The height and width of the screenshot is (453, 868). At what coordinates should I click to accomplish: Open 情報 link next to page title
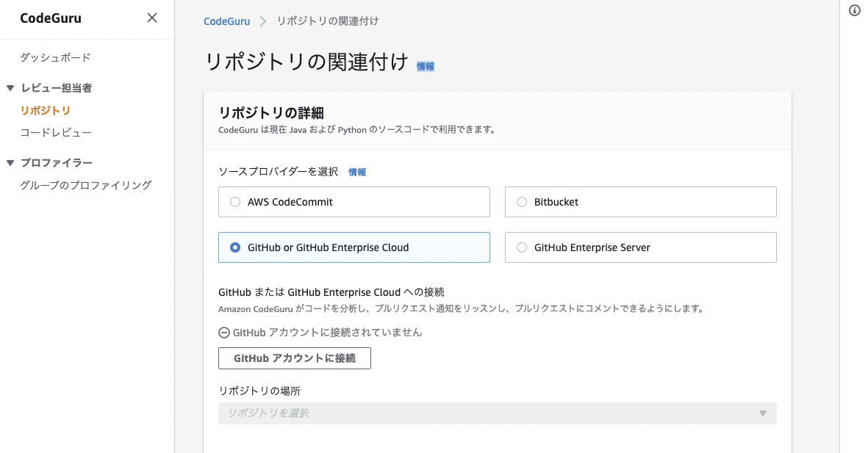point(425,66)
